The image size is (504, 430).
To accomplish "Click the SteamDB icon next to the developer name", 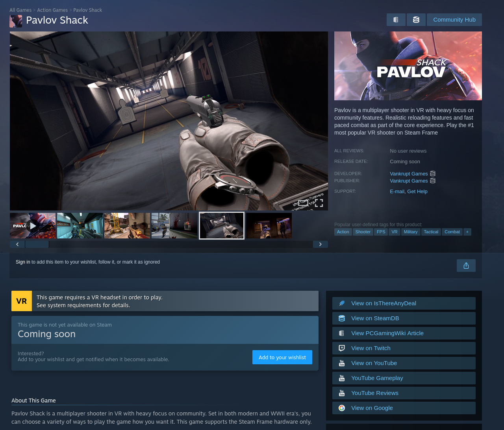I will click(433, 173).
